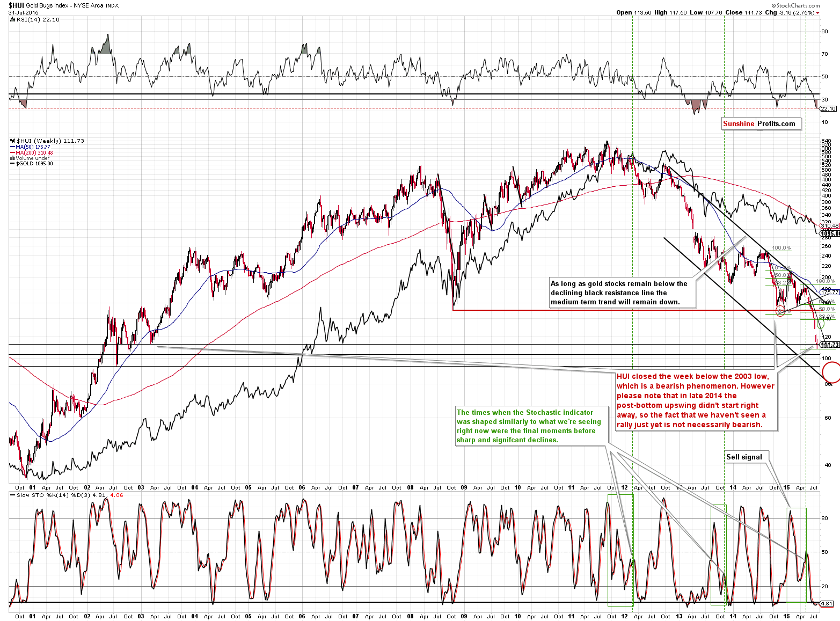The height and width of the screenshot is (621, 840).
Task: Click the Sell signal annotation box
Action: [x=747, y=457]
